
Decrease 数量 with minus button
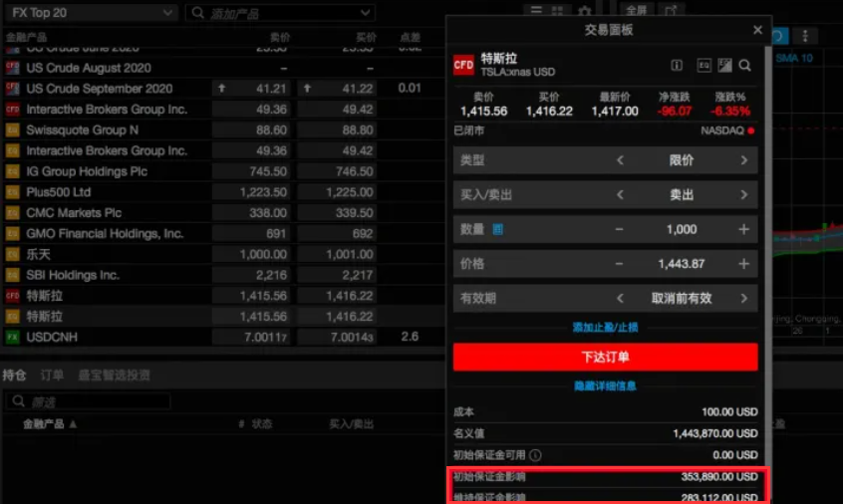coord(620,229)
